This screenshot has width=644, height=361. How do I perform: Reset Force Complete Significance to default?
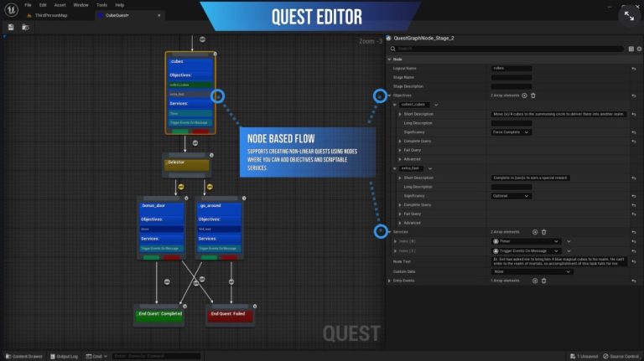(634, 132)
